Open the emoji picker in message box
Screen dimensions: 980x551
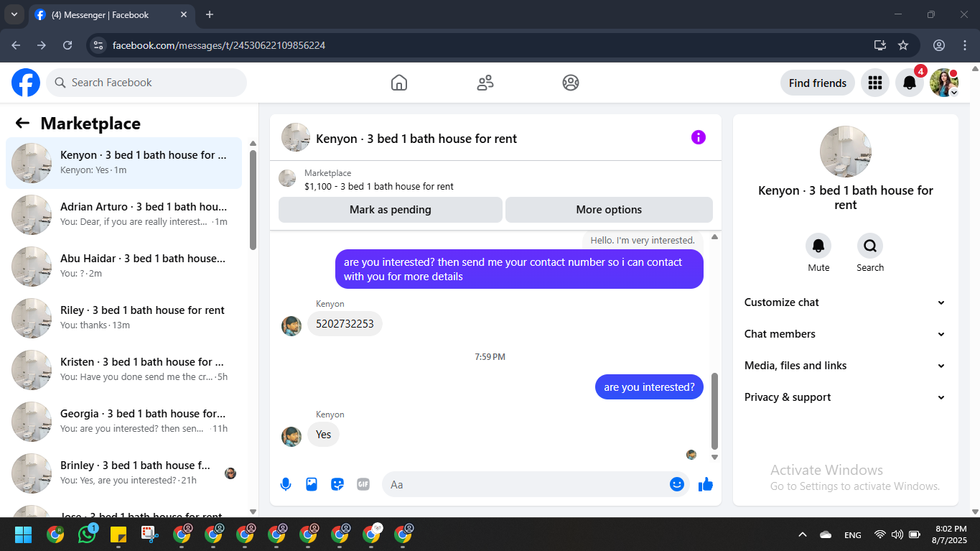(x=676, y=484)
